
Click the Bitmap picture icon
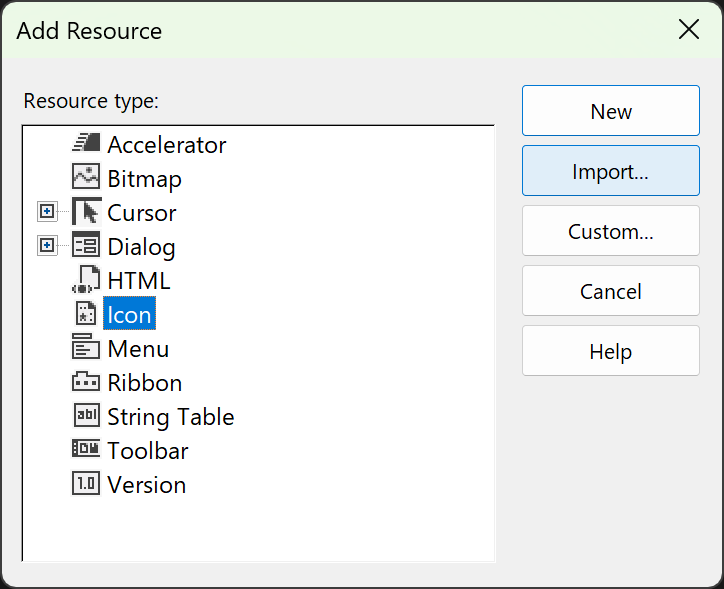click(x=86, y=178)
